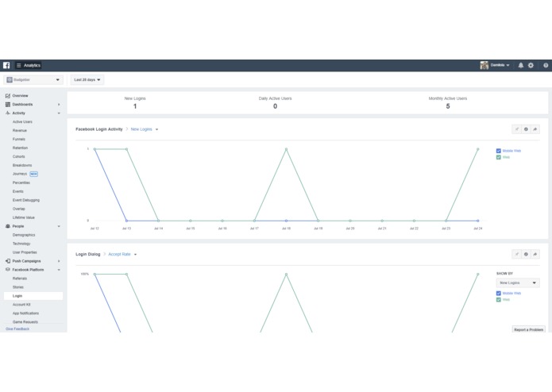This screenshot has width=552, height=392.
Task: Open Breakdowns report
Action: click(22, 165)
